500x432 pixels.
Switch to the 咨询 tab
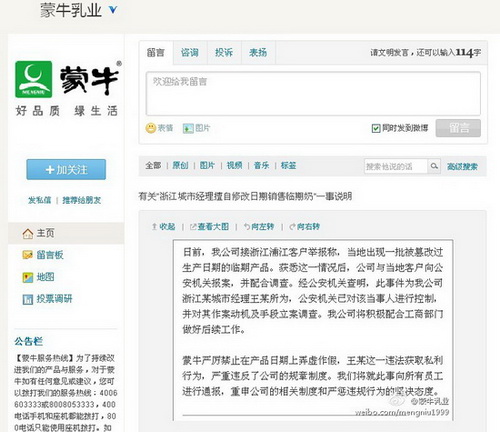click(x=190, y=52)
